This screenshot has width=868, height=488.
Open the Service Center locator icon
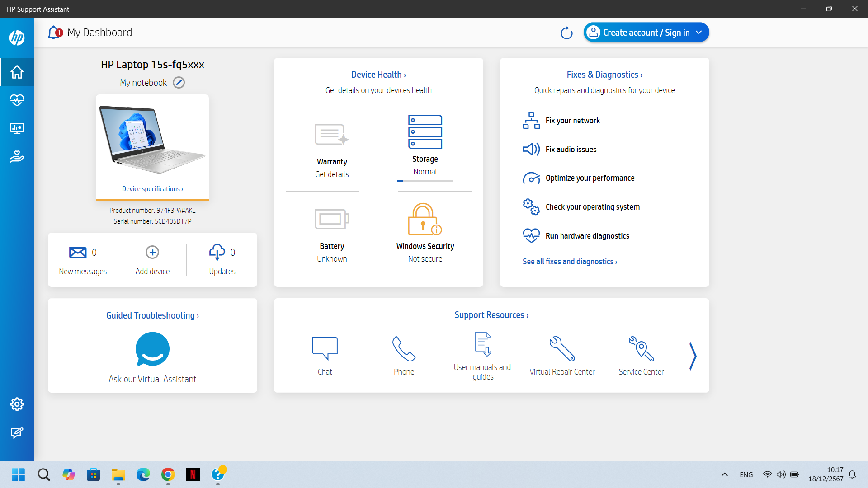click(x=641, y=348)
